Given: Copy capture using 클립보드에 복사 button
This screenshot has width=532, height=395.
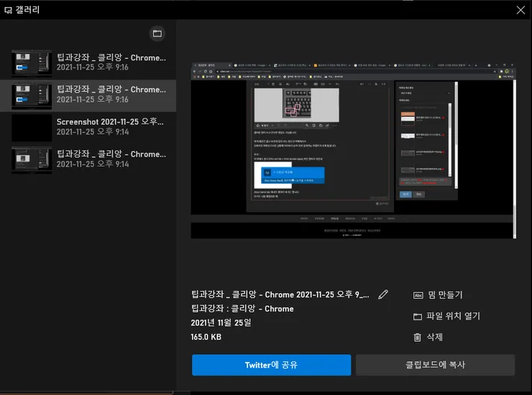Looking at the screenshot, I should coord(435,365).
